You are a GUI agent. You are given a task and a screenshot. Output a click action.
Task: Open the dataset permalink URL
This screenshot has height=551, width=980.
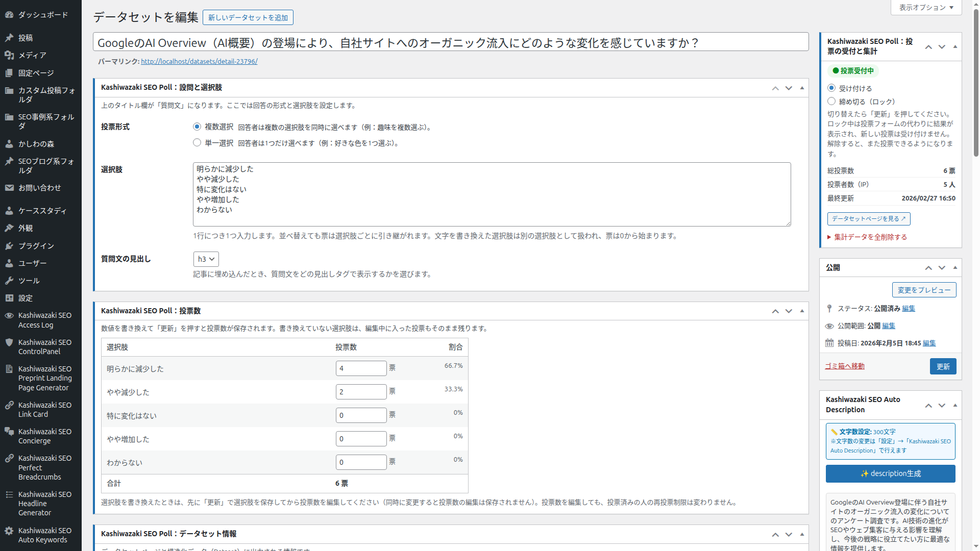coord(199,61)
